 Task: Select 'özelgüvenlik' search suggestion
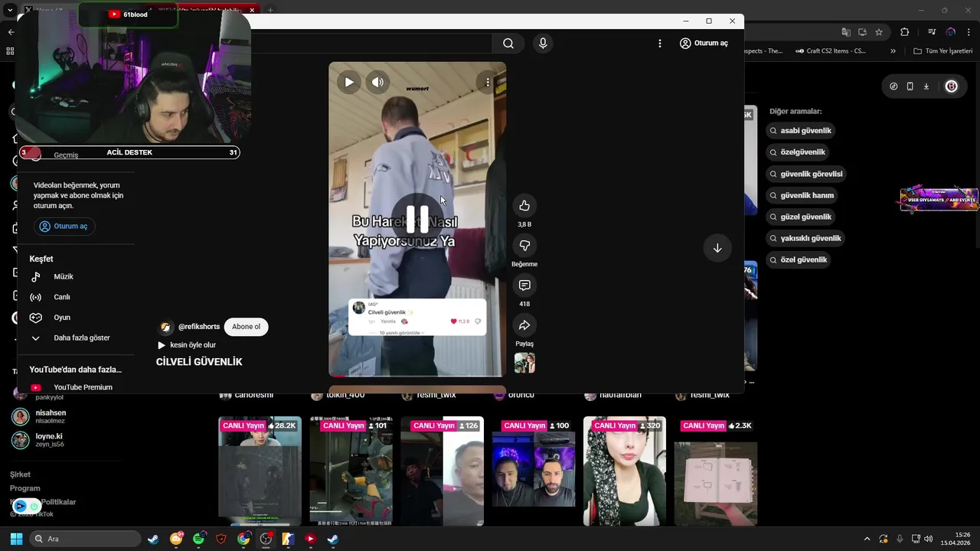click(x=797, y=152)
